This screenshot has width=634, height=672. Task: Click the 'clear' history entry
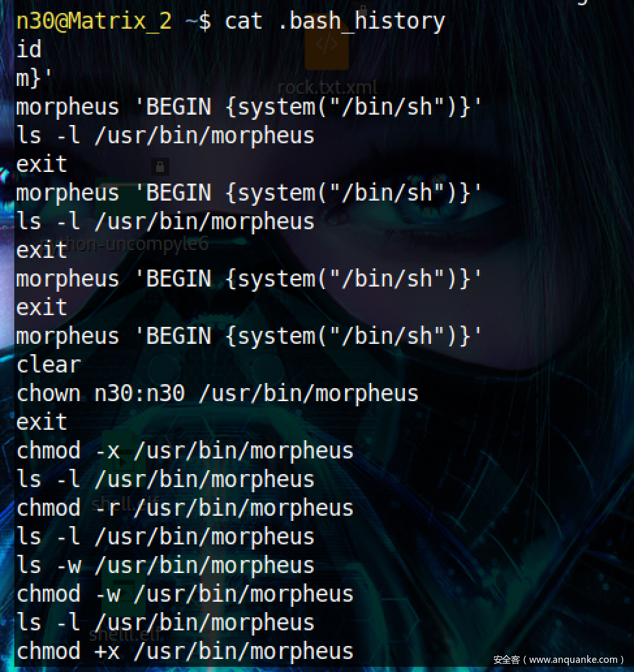coord(48,365)
